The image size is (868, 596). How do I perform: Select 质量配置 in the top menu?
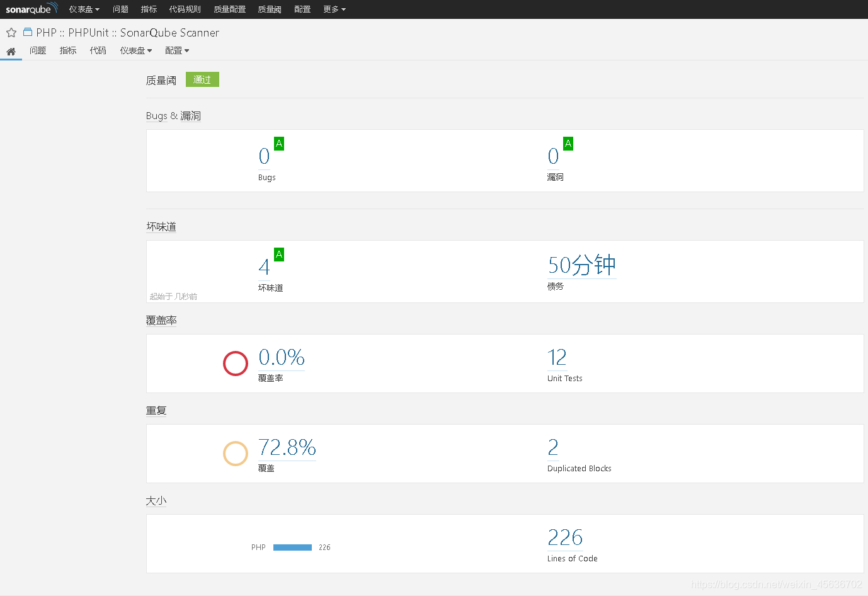click(229, 9)
